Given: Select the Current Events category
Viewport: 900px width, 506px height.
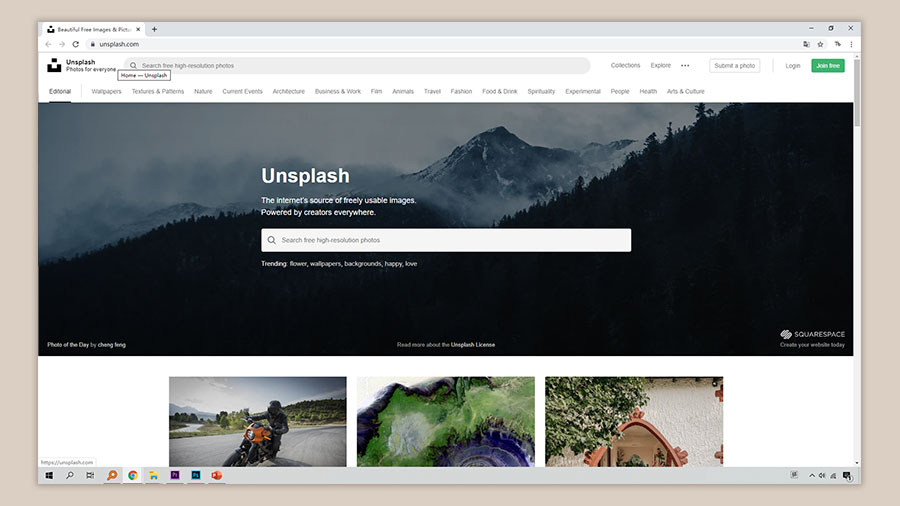Looking at the screenshot, I should click(x=242, y=91).
